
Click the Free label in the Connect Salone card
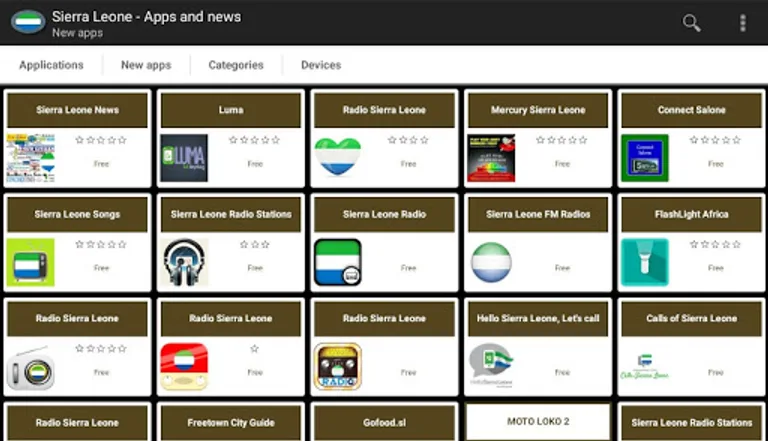click(716, 164)
